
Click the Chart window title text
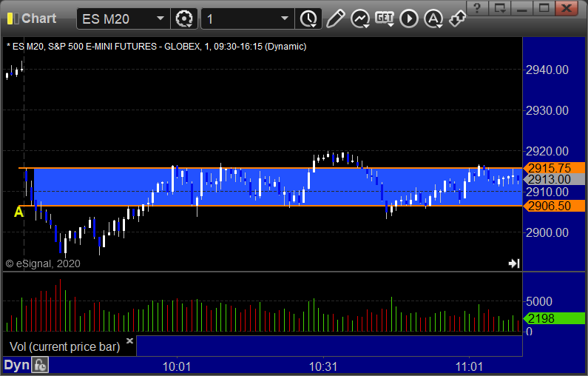(x=39, y=19)
